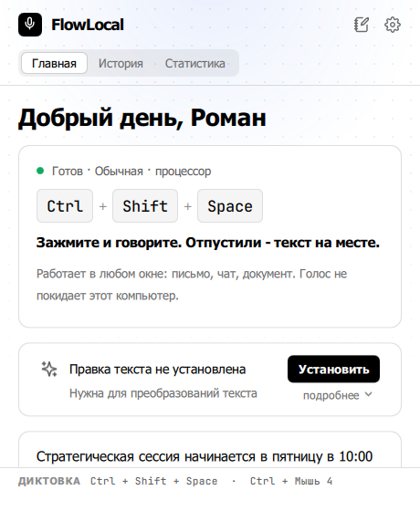Screen dimensions: 420x511
Task: Click the FlowLocal microphone logo icon
Action: [x=30, y=25]
